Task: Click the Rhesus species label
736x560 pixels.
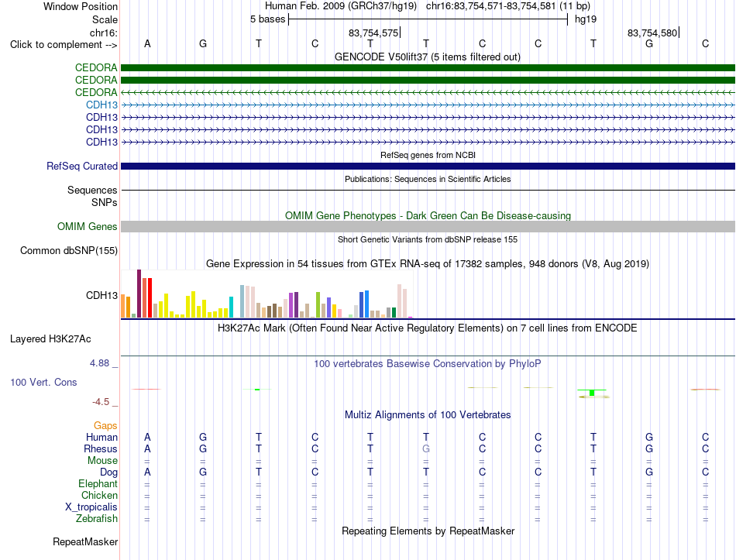Action: 101,449
